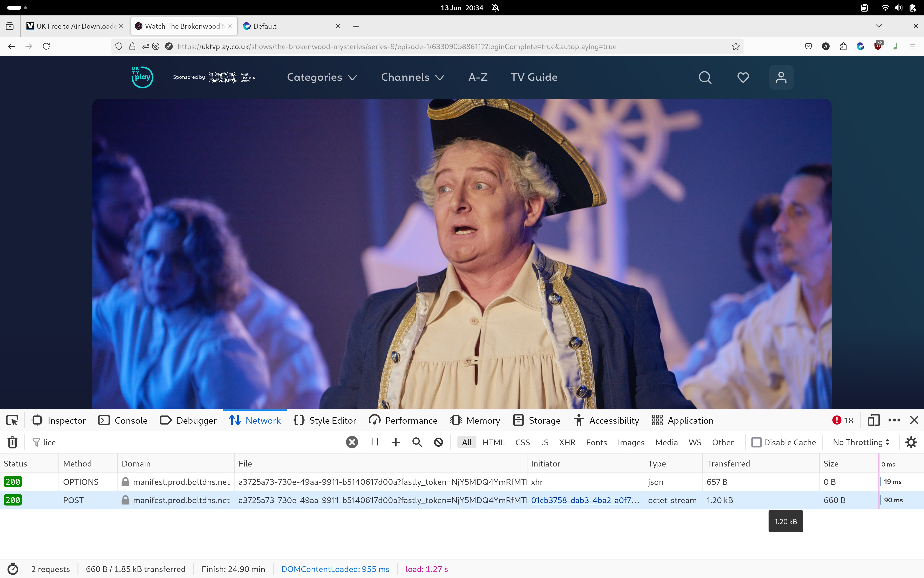
Task: Open the user account profile icon
Action: point(781,77)
